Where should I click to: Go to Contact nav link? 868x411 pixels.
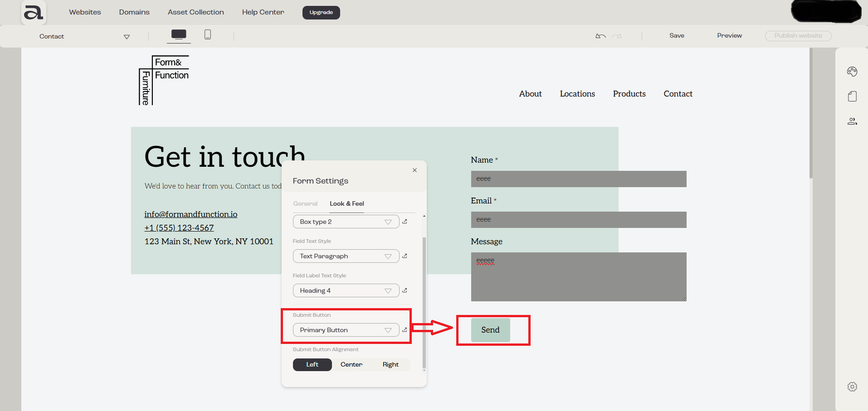click(678, 94)
